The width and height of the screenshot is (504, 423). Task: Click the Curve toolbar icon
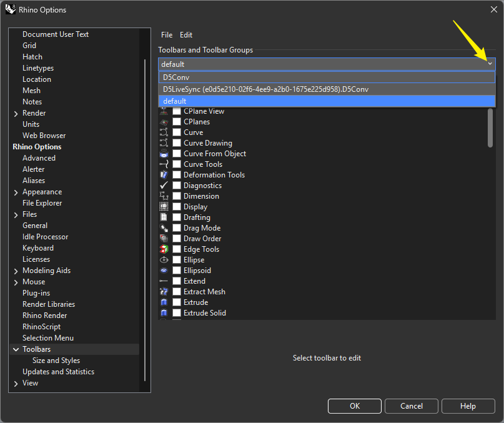click(164, 132)
